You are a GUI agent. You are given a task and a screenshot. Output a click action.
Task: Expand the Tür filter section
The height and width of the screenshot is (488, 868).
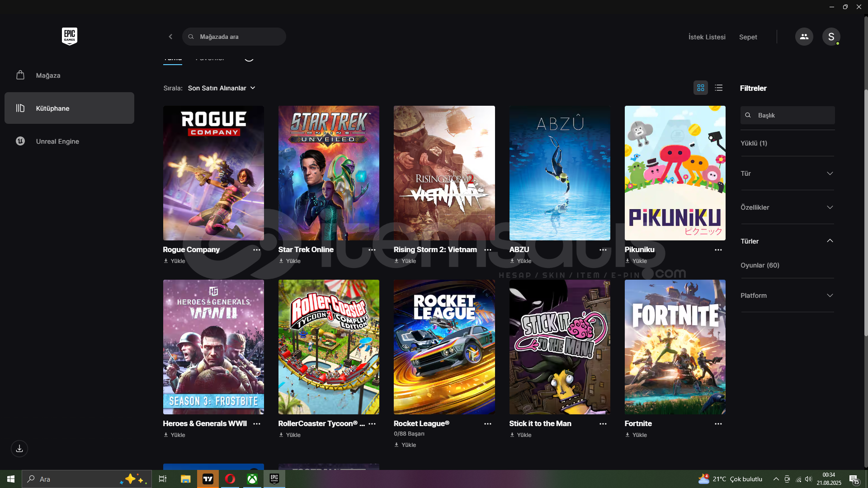click(788, 174)
